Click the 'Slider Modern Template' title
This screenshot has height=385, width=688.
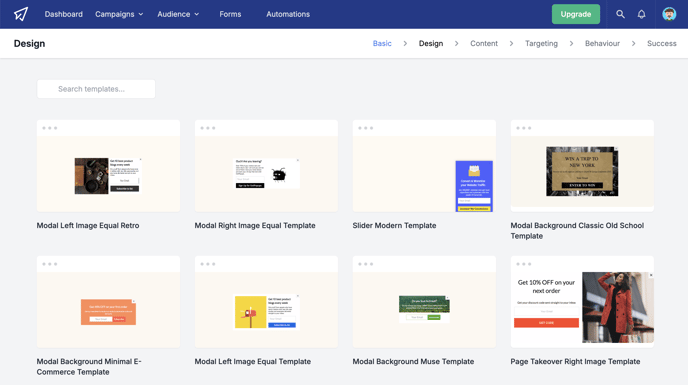pyautogui.click(x=394, y=226)
